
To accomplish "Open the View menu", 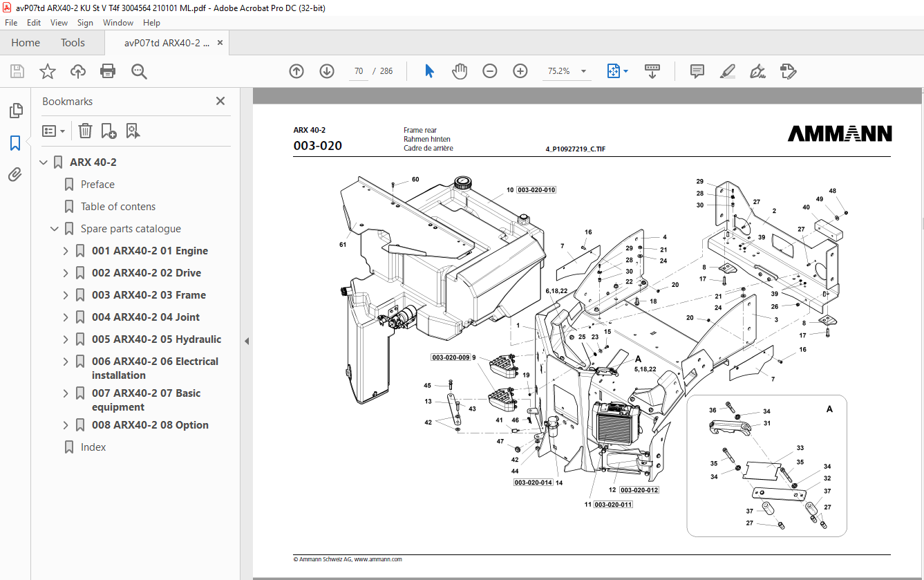I will (59, 23).
